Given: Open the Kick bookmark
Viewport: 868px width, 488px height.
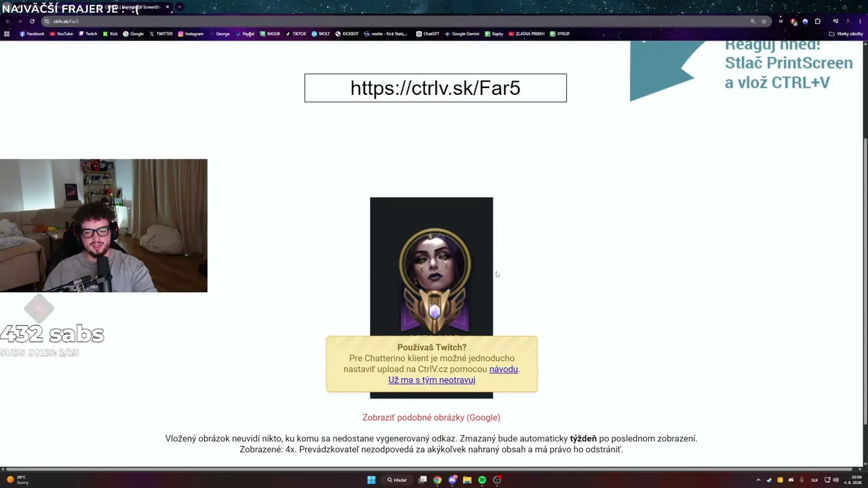Looking at the screenshot, I should 110,34.
